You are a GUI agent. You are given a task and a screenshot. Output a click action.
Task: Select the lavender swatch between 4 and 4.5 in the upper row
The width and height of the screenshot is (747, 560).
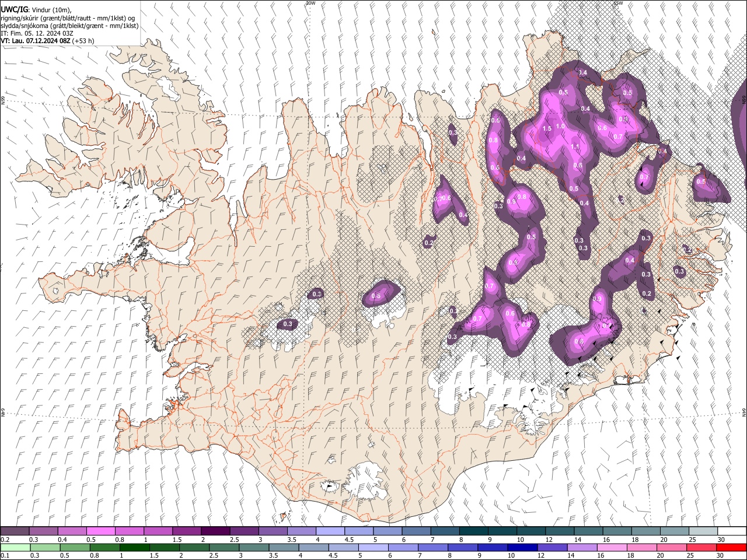tap(330, 531)
